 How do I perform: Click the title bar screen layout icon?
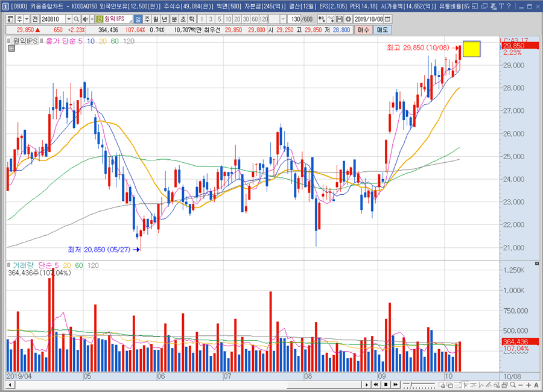coord(475,6)
